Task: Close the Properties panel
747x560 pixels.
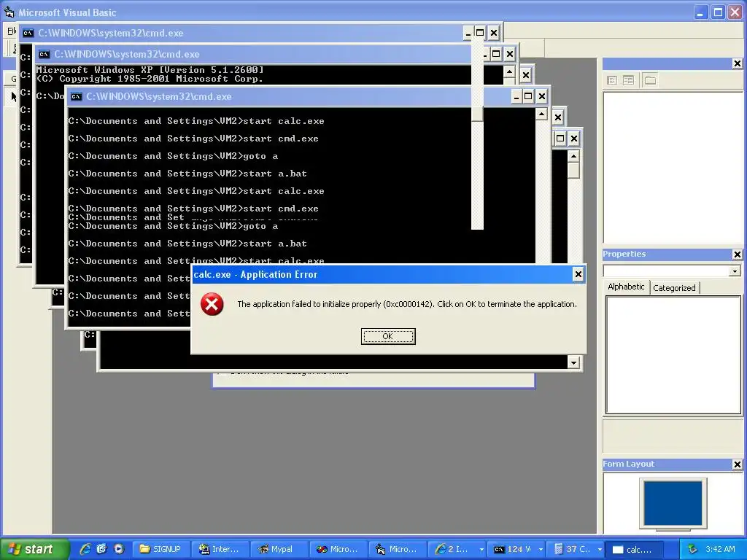Action: (737, 254)
